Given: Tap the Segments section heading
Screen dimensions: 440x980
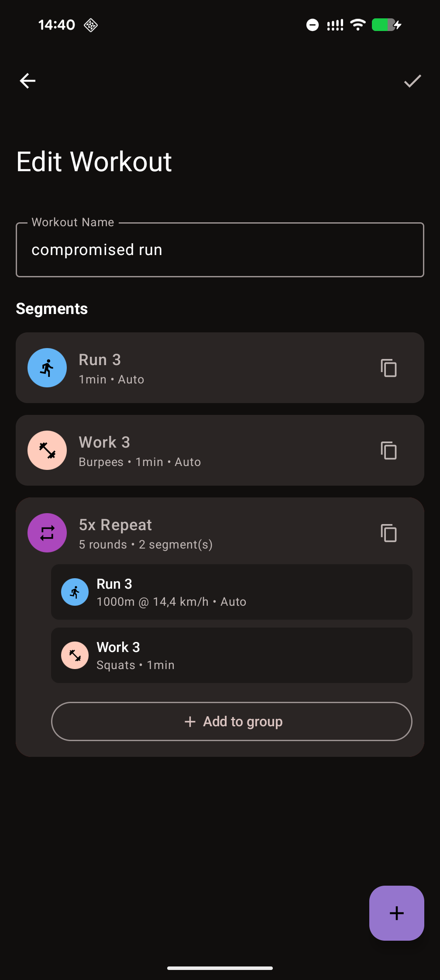Looking at the screenshot, I should click(x=52, y=308).
